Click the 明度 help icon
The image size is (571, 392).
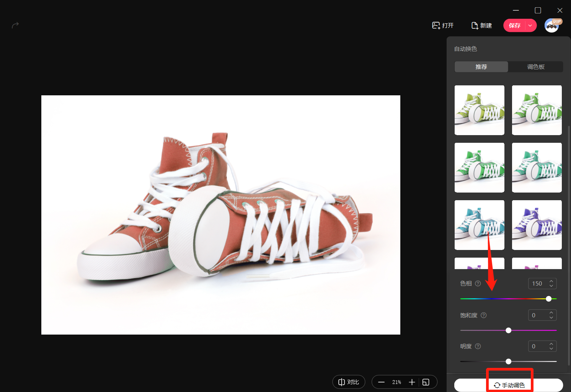(478, 346)
